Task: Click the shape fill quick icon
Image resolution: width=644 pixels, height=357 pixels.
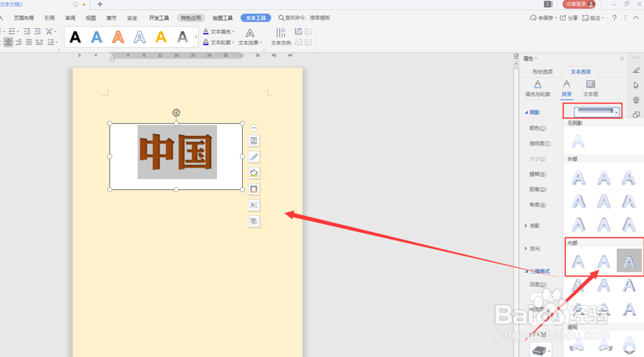Action: coord(254,173)
